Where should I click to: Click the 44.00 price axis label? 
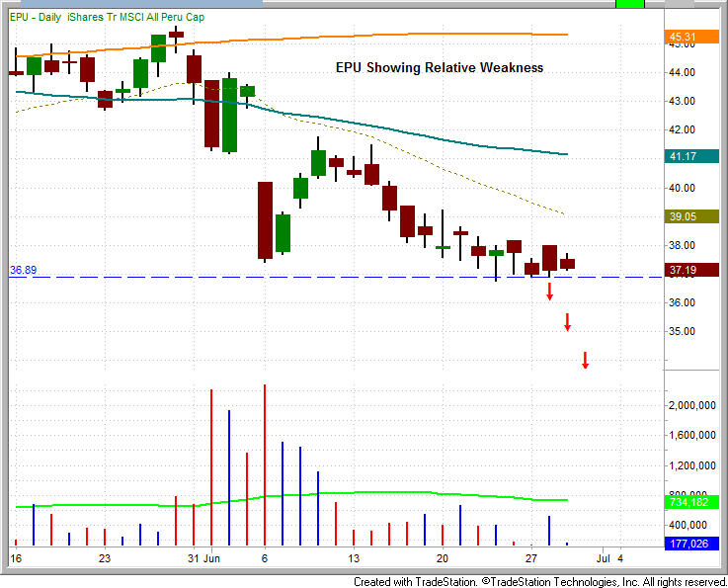click(x=682, y=72)
